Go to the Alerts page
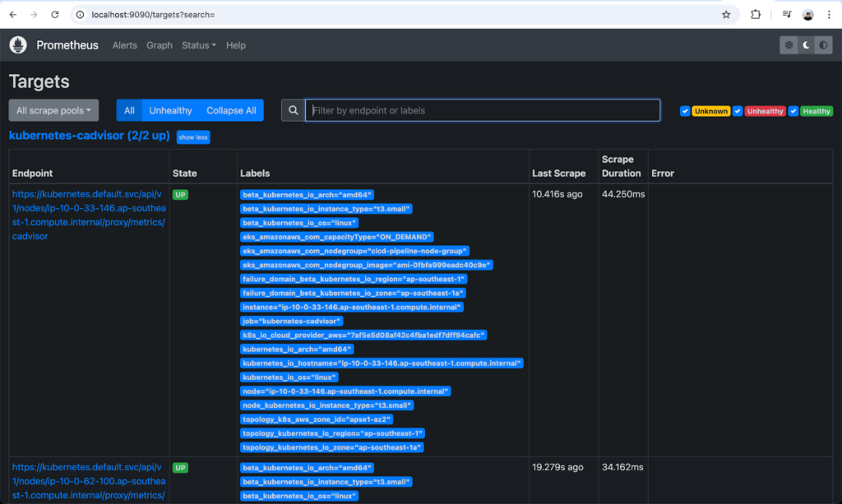The image size is (842, 504). point(125,45)
